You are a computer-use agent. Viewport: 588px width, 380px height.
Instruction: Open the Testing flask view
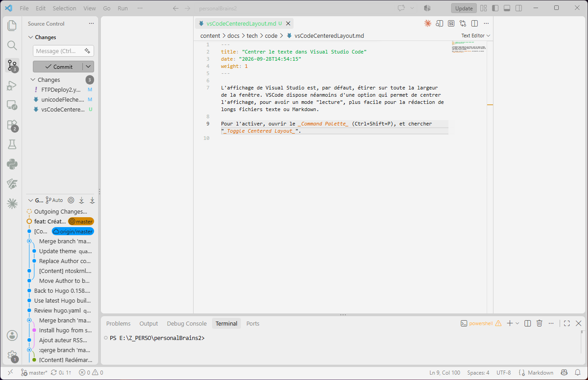(12, 144)
